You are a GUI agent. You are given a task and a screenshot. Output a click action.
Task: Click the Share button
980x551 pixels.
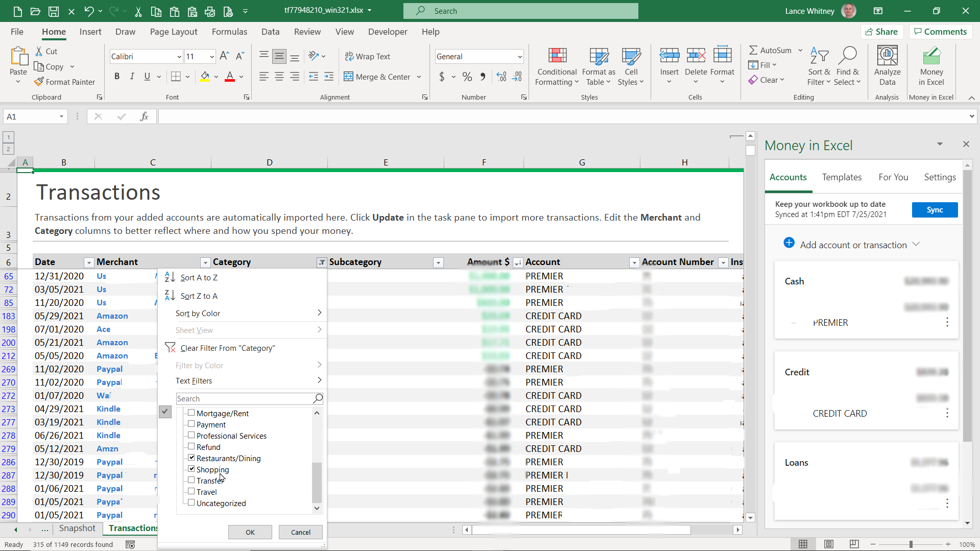tap(882, 32)
